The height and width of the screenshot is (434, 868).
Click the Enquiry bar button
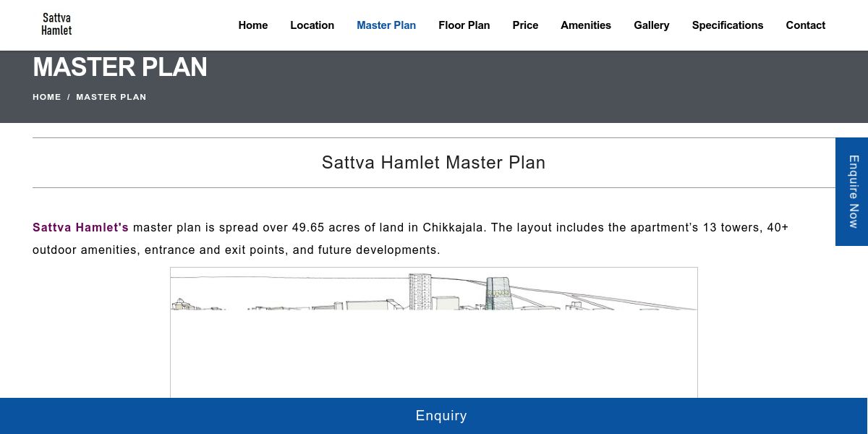click(434, 416)
